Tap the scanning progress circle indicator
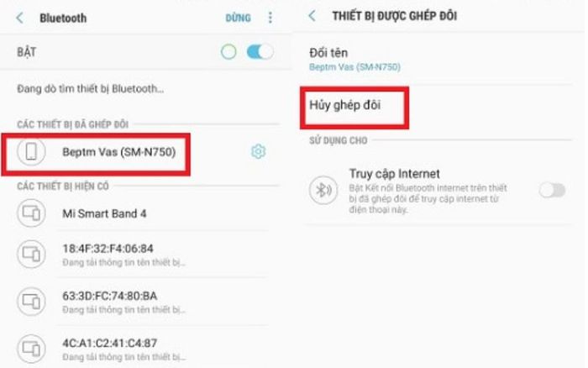Viewport: 588px width, 368px height. [228, 52]
